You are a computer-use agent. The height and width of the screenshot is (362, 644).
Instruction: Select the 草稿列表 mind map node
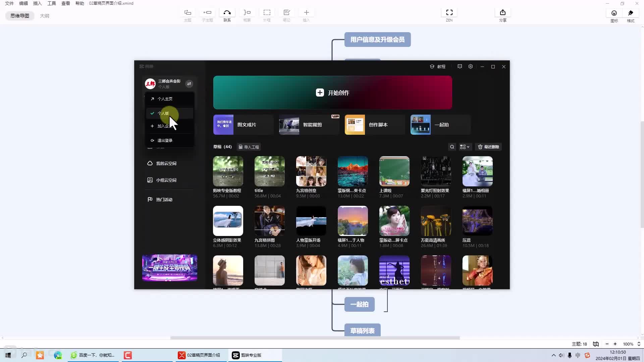tap(363, 330)
